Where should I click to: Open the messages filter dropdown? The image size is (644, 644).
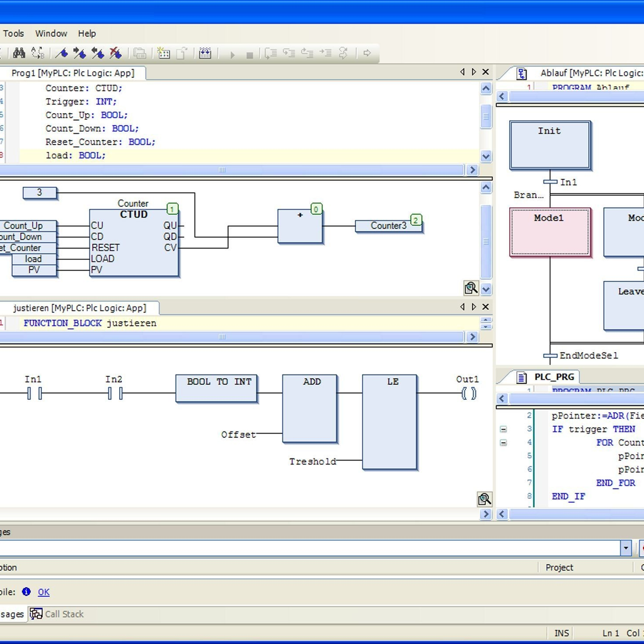pos(626,548)
